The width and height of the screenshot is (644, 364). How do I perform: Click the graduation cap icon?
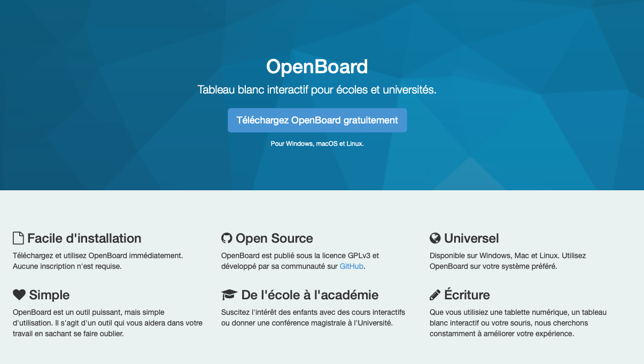229,295
